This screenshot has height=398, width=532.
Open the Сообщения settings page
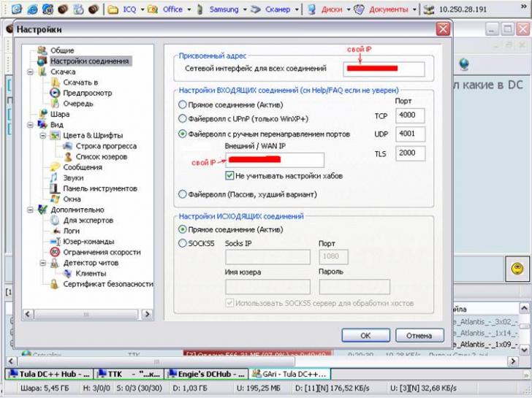point(82,167)
